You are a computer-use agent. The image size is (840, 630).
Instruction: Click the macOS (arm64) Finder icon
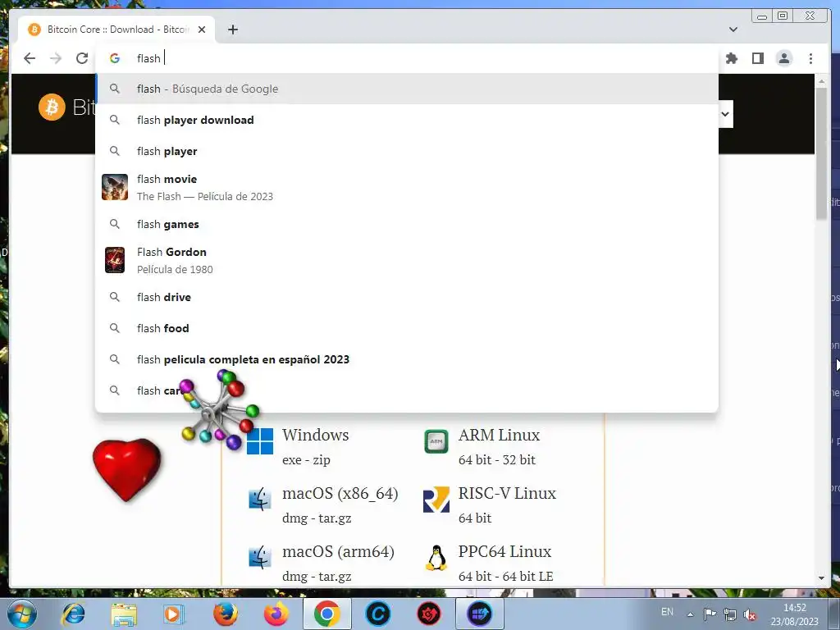tap(260, 557)
